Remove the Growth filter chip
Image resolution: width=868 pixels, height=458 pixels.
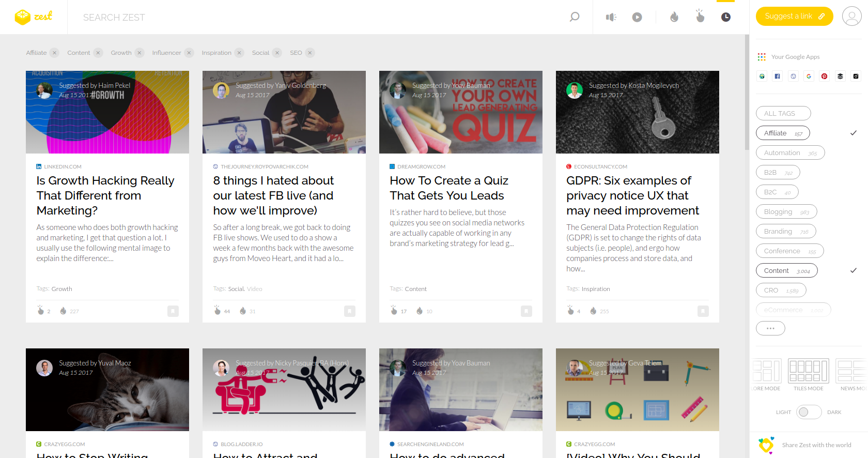pyautogui.click(x=139, y=53)
